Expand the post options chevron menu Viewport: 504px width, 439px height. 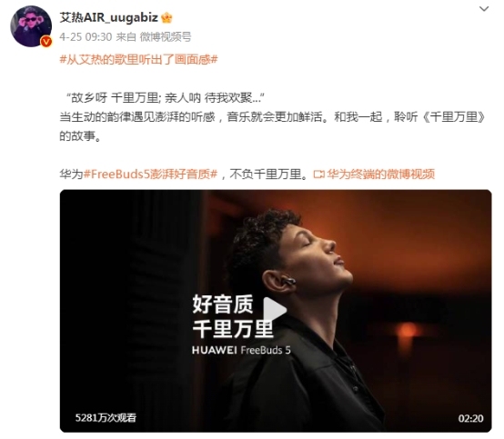[x=484, y=9]
